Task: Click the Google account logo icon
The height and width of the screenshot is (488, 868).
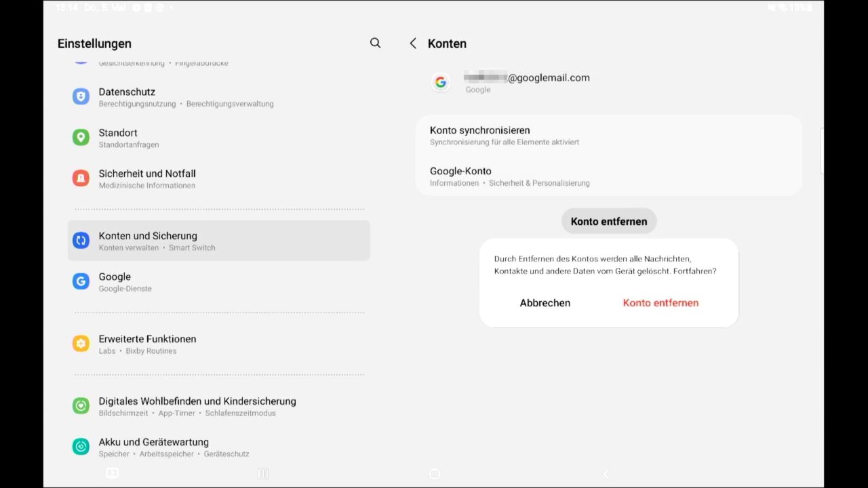Action: click(x=441, y=83)
